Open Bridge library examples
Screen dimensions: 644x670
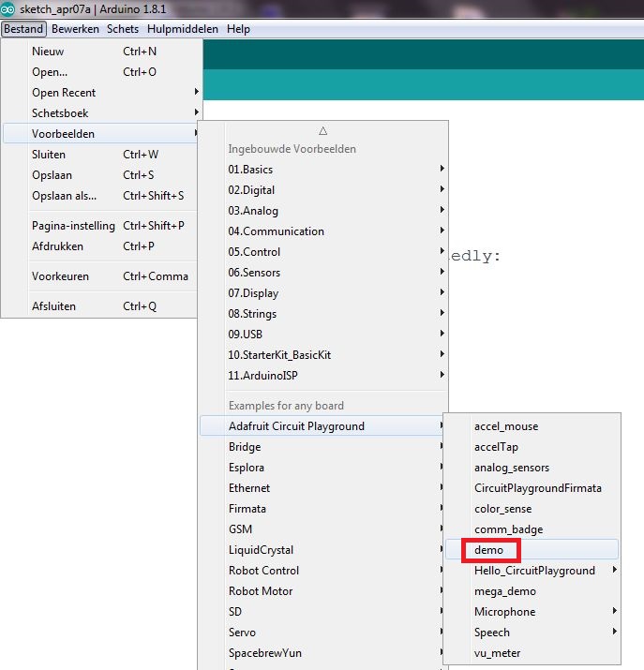(322, 447)
